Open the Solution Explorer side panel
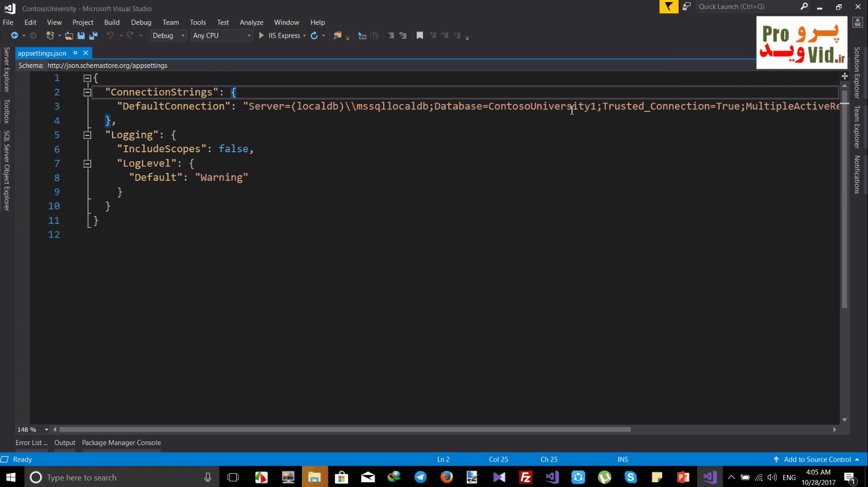This screenshot has width=868, height=487. coord(857,73)
